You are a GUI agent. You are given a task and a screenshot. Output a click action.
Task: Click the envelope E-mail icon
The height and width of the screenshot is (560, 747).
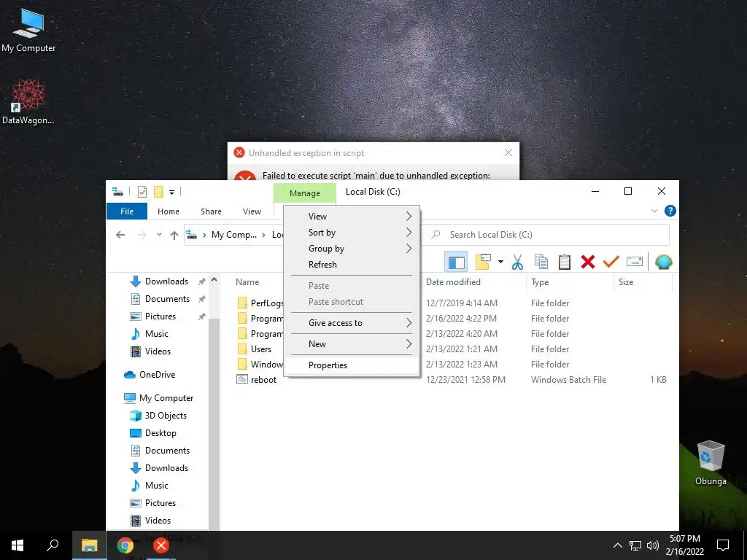(635, 262)
